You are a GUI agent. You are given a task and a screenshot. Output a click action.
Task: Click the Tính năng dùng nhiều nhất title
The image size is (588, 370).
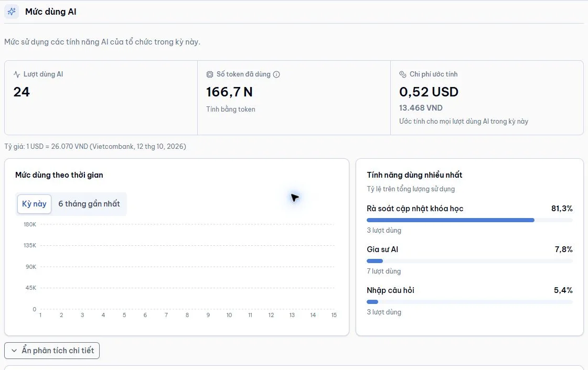[x=414, y=175]
